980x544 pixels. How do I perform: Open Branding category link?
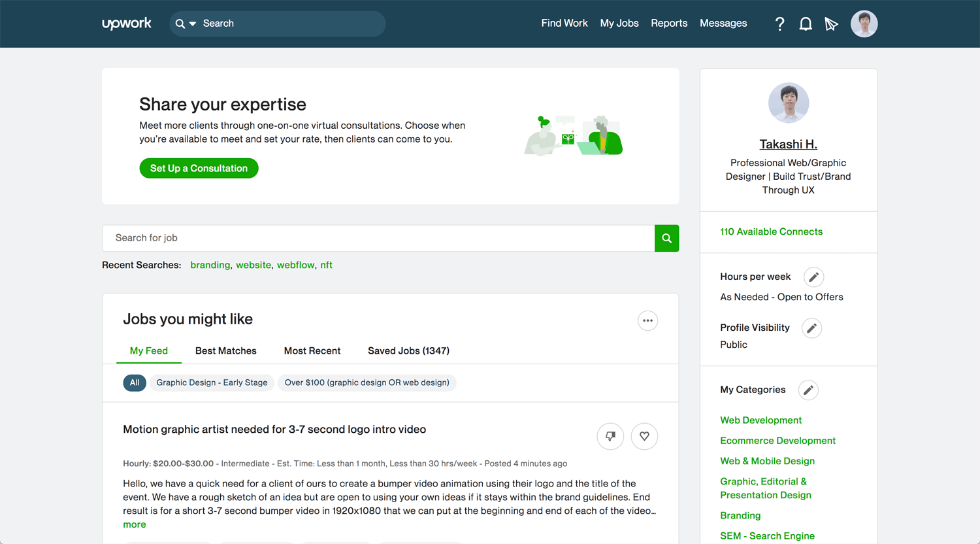(x=740, y=515)
